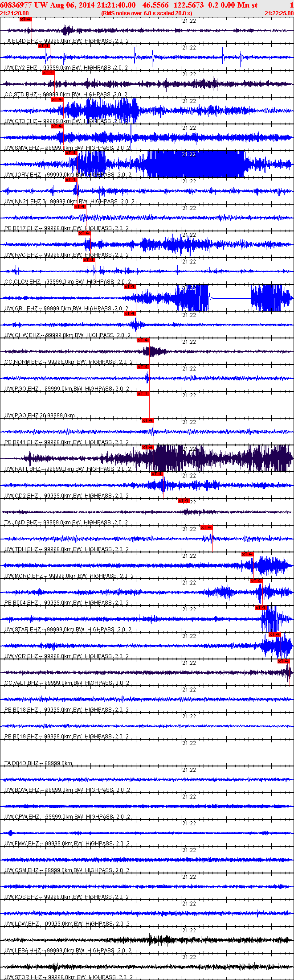Click the end time 21:22:25.00 label
294x980 pixels.
279,13
